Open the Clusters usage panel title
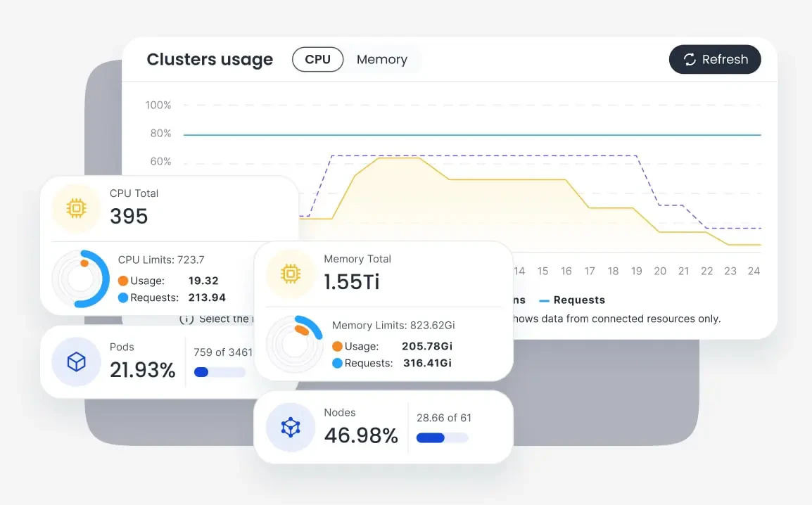 click(x=210, y=60)
